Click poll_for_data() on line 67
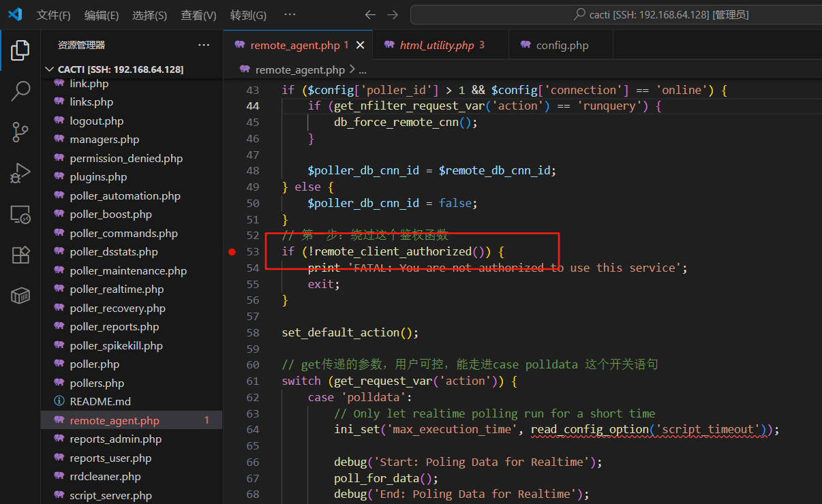The image size is (822, 504). [x=382, y=478]
